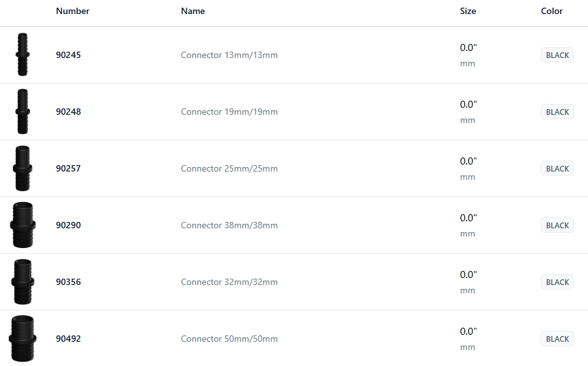Viewport: 588px width, 366px height.
Task: Click the Color column header
Action: point(552,11)
